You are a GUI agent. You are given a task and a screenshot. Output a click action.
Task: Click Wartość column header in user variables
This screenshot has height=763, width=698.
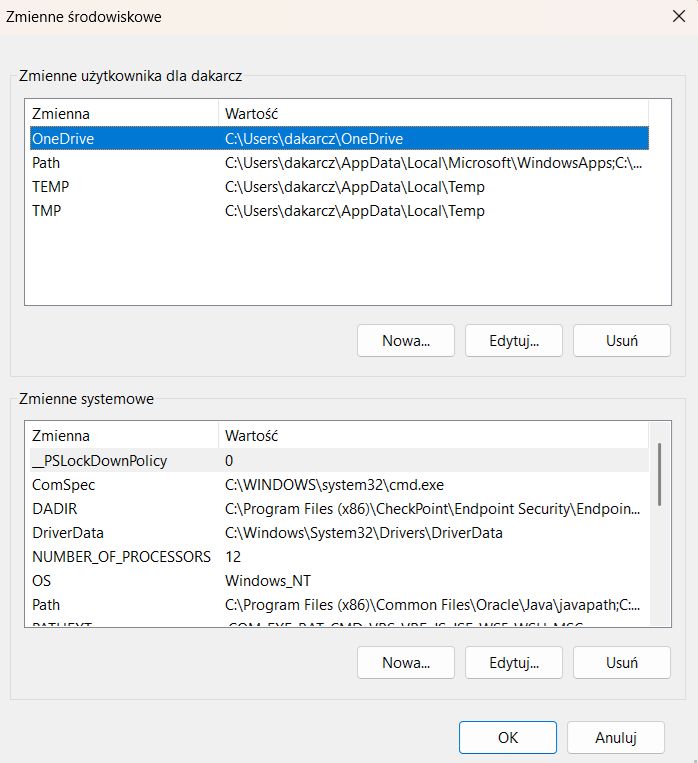[x=433, y=114]
